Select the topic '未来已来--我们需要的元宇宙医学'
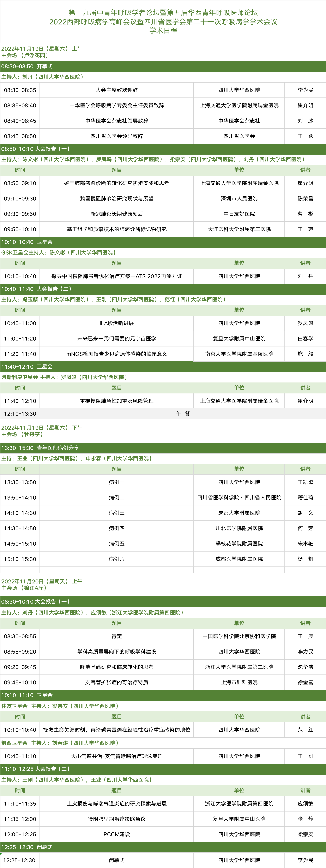Screen dimensions: 326x868 point(116,339)
